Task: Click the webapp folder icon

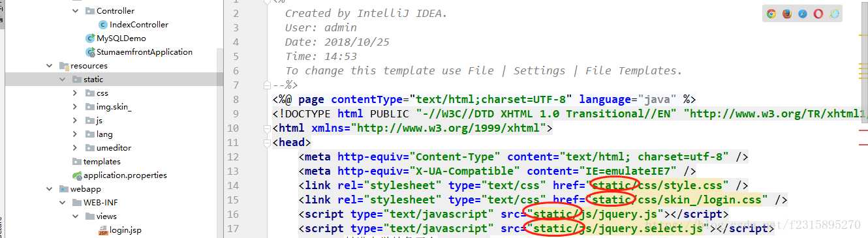Action: pos(64,189)
